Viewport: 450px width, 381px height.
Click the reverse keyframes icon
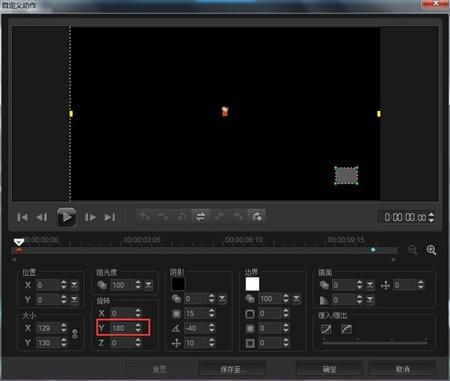pyautogui.click(x=200, y=217)
